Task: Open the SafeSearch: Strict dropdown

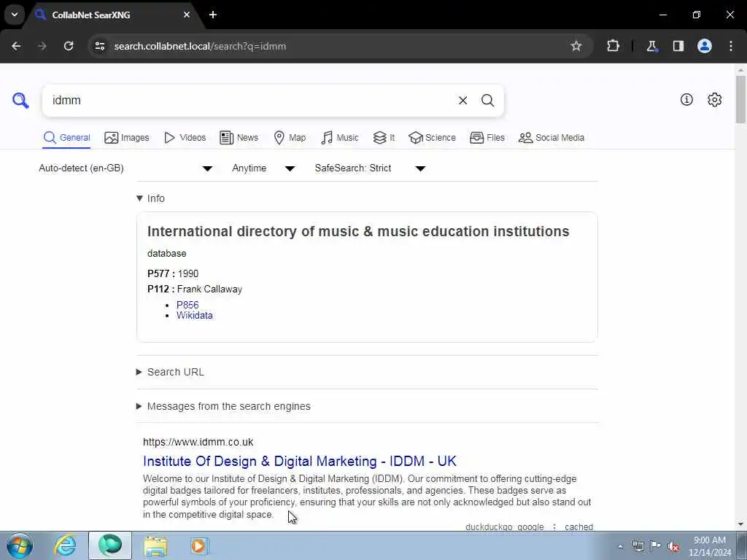Action: point(370,168)
